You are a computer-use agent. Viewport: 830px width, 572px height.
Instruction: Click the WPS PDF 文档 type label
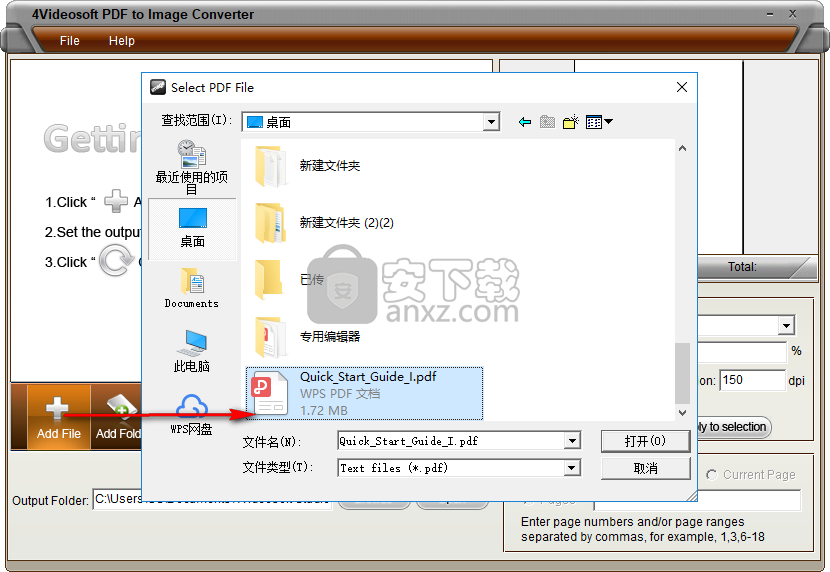pyautogui.click(x=340, y=394)
